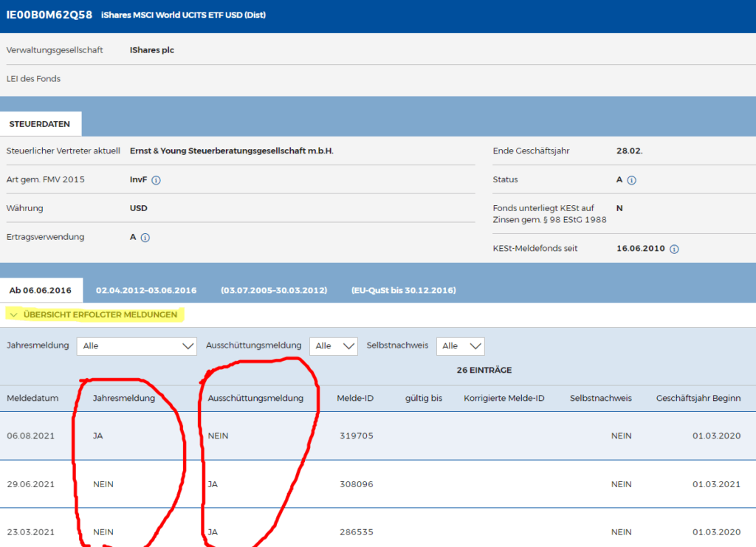
Task: Click the 16.06.2010 date value
Action: tap(640, 249)
